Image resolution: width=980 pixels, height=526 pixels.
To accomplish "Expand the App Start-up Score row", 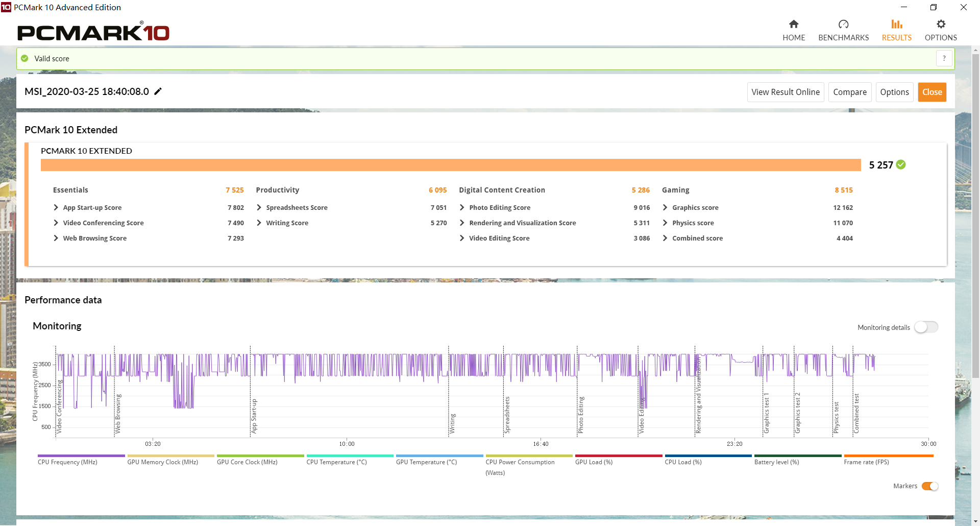I will pos(56,207).
